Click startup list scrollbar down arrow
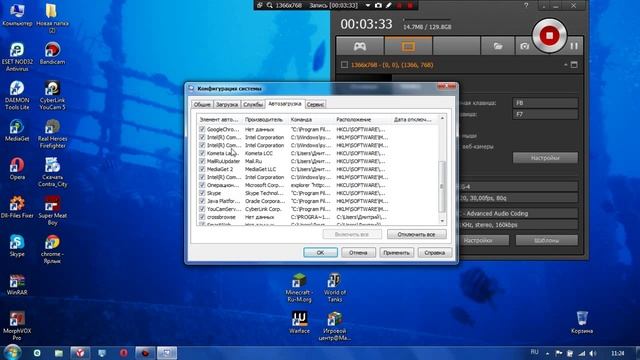 tap(442, 221)
